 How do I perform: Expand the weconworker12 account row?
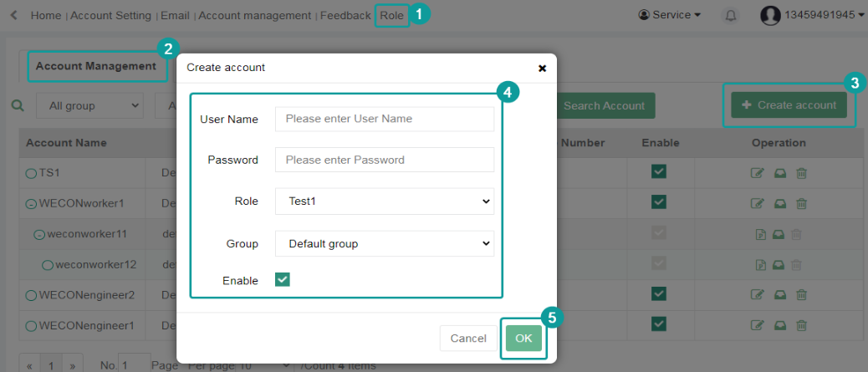[48, 265]
